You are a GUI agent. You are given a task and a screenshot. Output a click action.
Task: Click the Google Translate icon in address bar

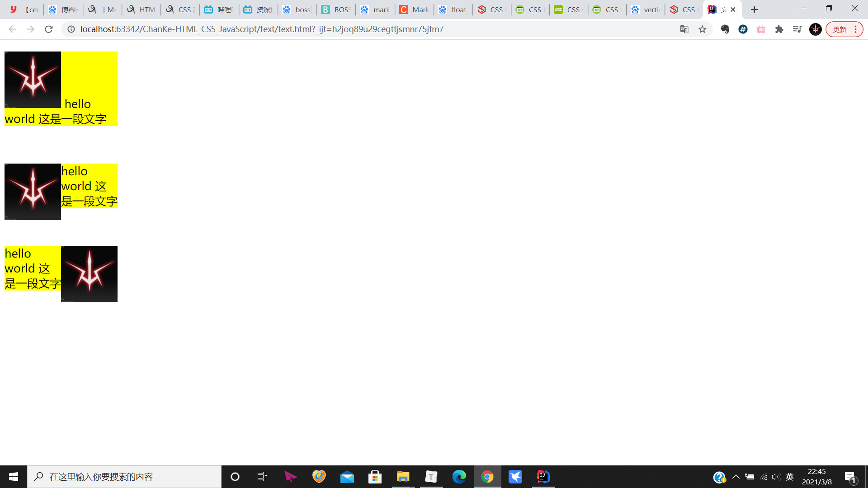684,29
